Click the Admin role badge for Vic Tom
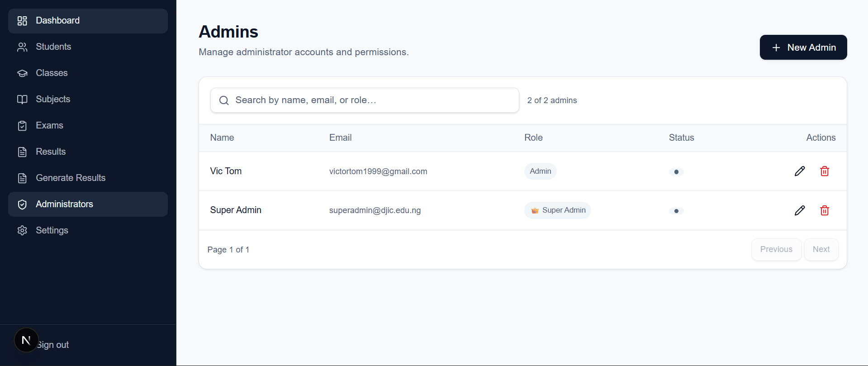The width and height of the screenshot is (868, 366). click(x=541, y=171)
